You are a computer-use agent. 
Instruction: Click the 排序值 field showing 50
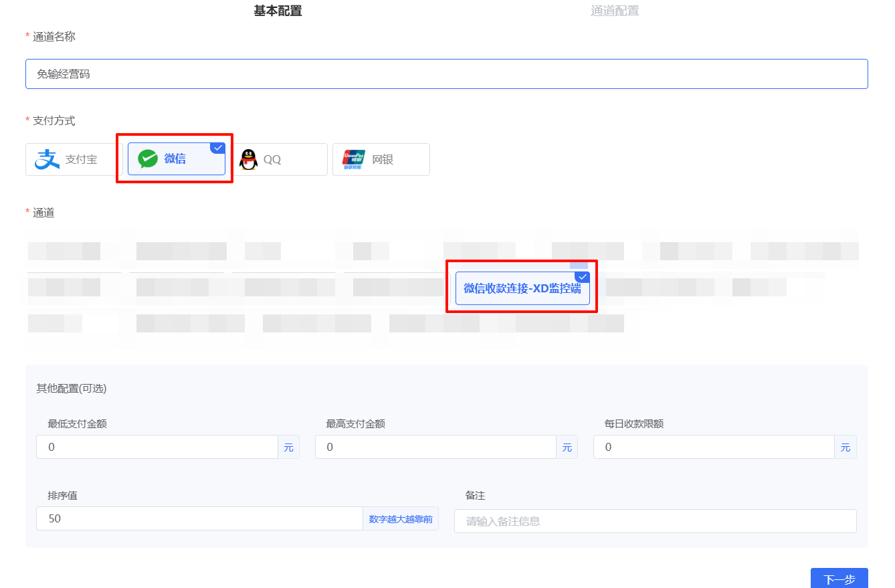(199, 518)
